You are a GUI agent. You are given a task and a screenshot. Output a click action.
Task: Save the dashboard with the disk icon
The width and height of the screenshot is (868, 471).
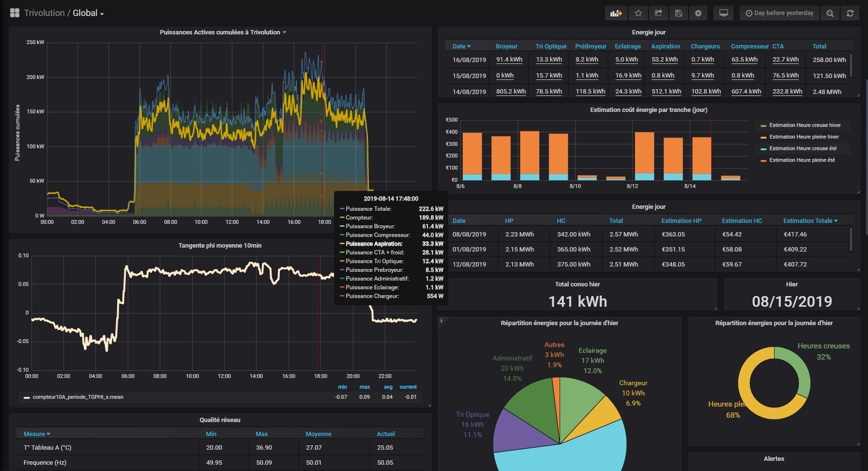pos(678,13)
